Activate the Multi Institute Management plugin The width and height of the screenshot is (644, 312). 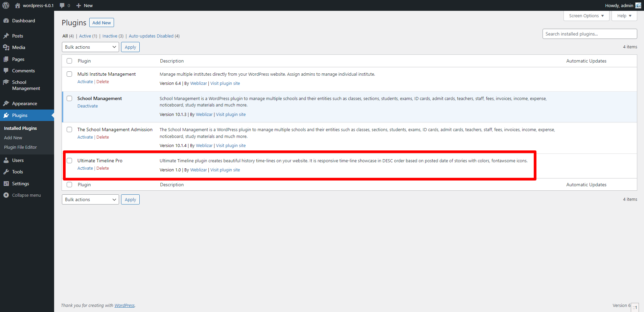[85, 82]
